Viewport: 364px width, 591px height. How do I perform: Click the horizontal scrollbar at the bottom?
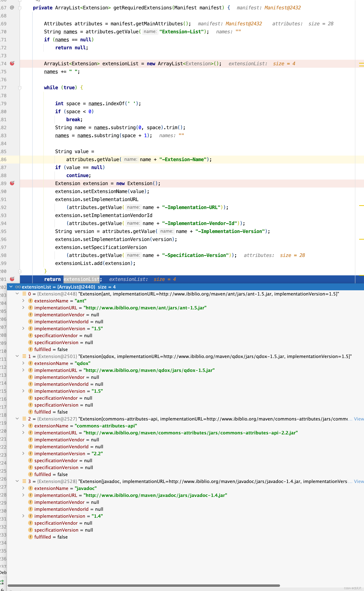[144, 585]
